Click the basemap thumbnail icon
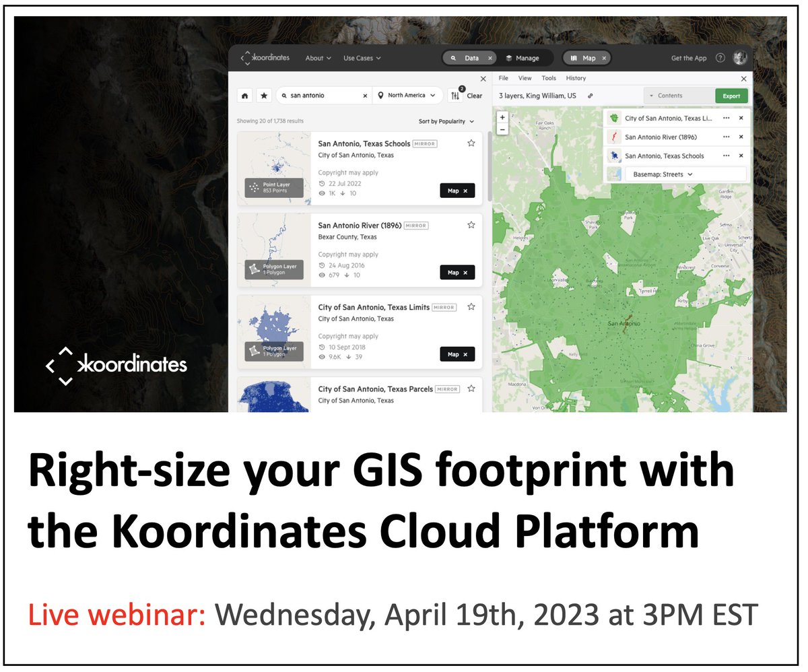Image resolution: width=808 pixels, height=672 pixels. click(614, 174)
